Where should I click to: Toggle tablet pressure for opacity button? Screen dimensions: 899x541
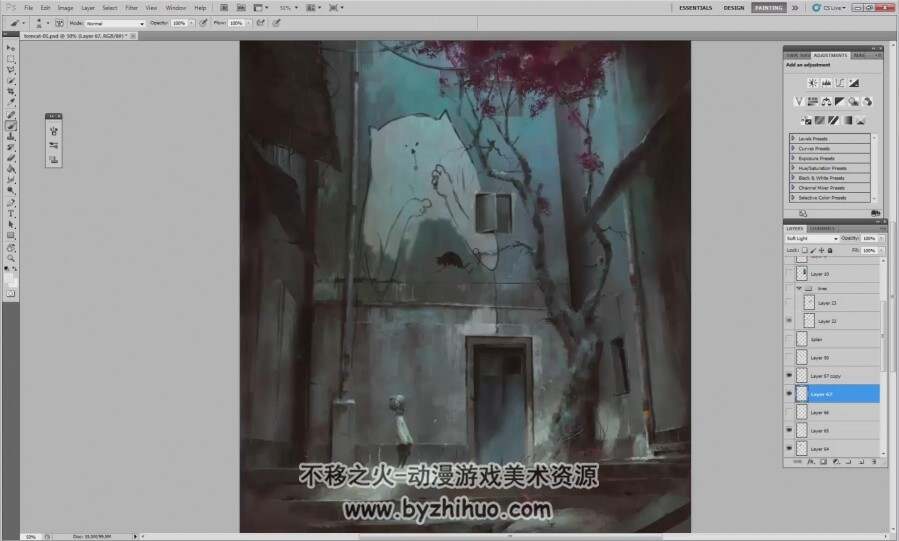(204, 23)
